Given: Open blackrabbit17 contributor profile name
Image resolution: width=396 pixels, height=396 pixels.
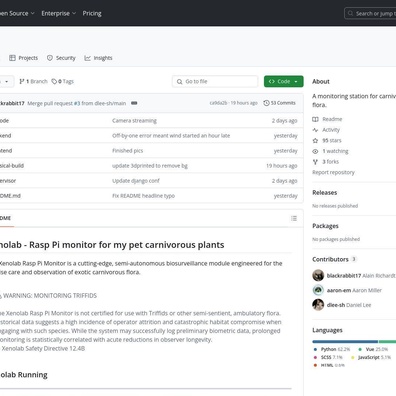Looking at the screenshot, I should click(x=344, y=276).
